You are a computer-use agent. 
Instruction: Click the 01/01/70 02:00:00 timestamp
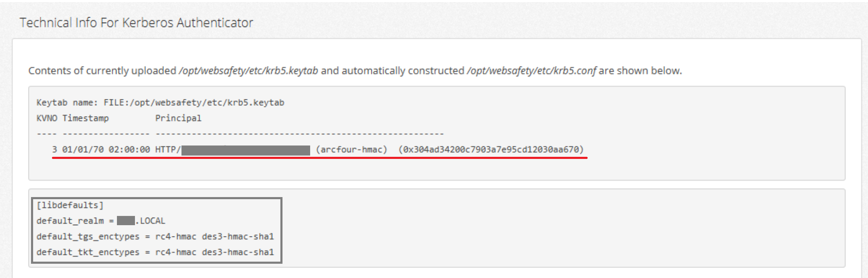coord(106,150)
